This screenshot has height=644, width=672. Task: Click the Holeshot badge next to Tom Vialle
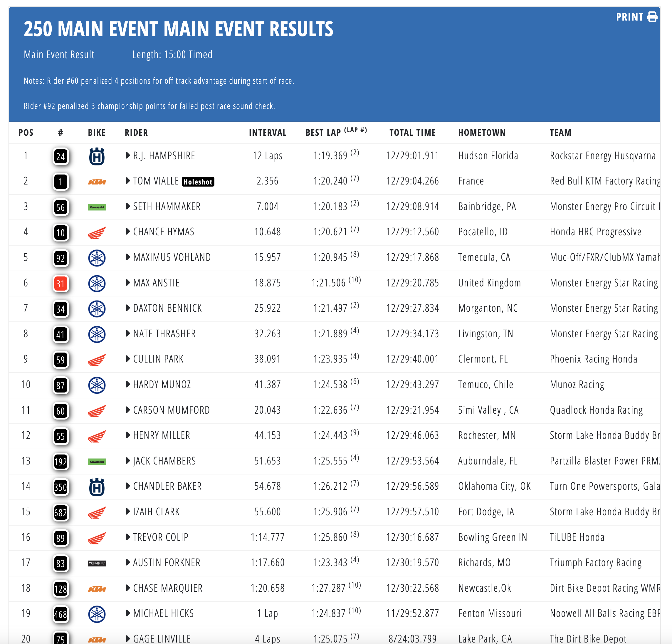point(198,182)
